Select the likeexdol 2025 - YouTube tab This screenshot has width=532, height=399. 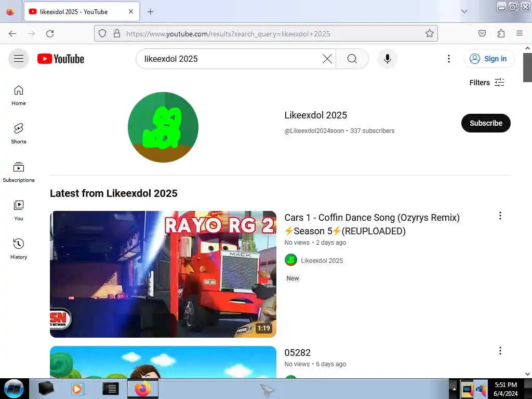pos(82,11)
